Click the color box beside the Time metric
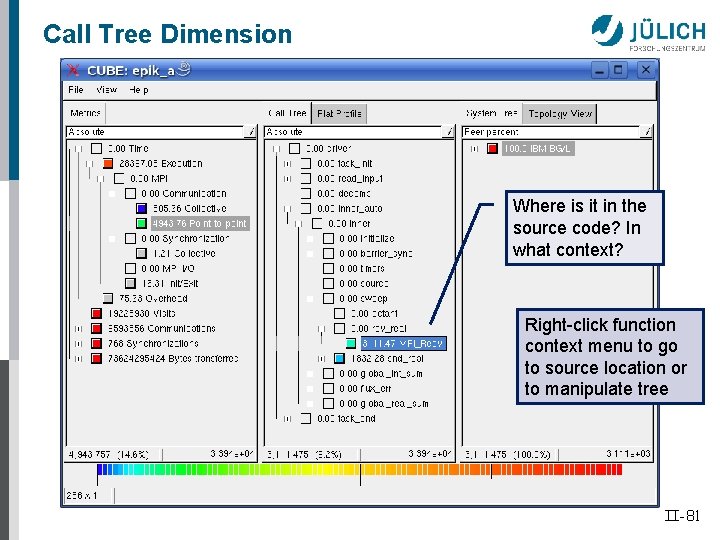The image size is (720, 540). click(96, 148)
